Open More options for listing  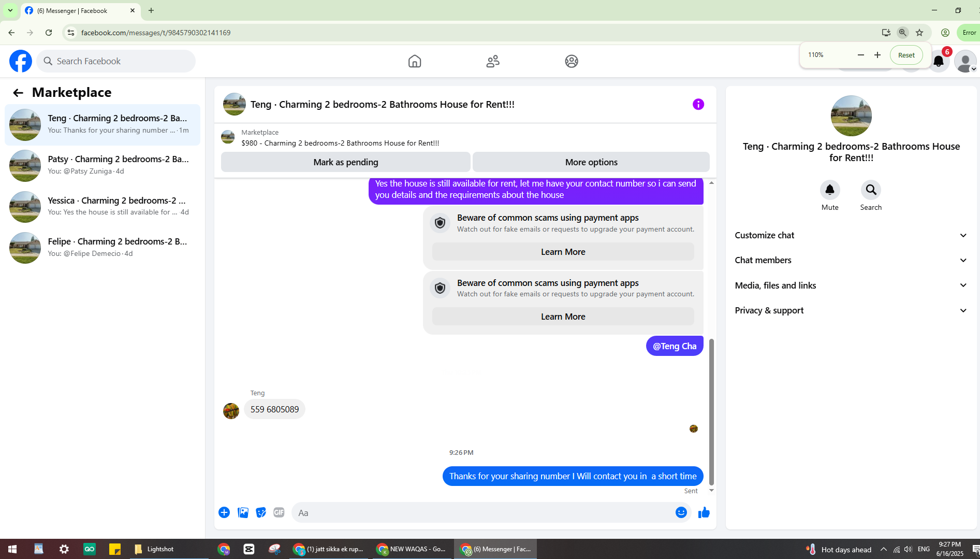click(x=591, y=162)
